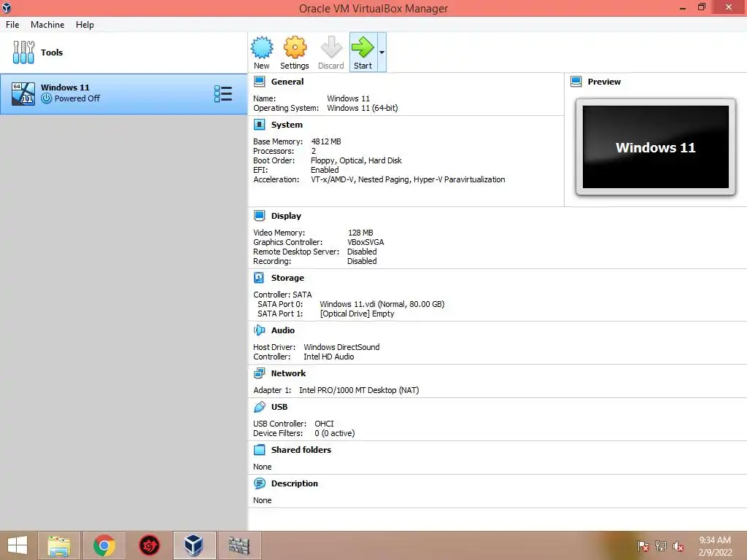
Task: Open the Audio settings heading link
Action: (283, 330)
